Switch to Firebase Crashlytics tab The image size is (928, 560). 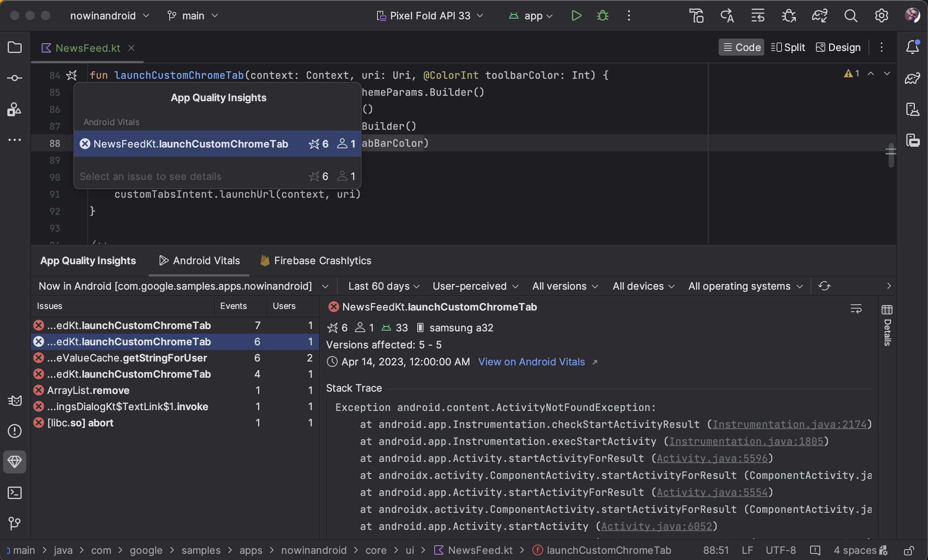pyautogui.click(x=323, y=259)
